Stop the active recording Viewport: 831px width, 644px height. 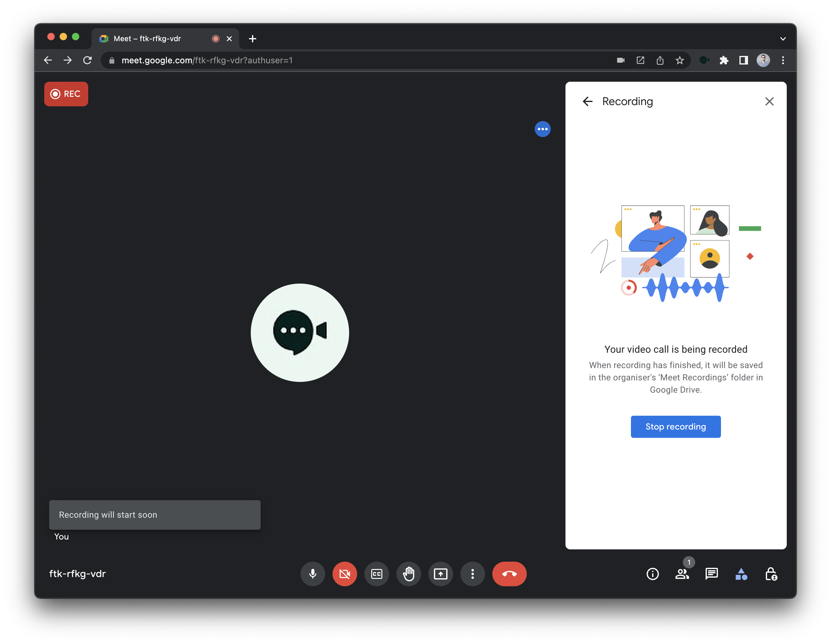click(675, 426)
